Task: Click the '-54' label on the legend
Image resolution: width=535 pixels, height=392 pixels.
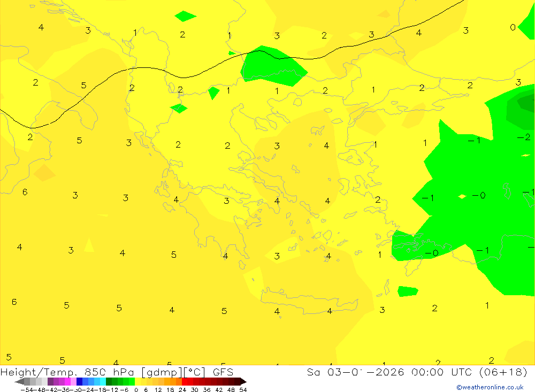Action: point(27,390)
